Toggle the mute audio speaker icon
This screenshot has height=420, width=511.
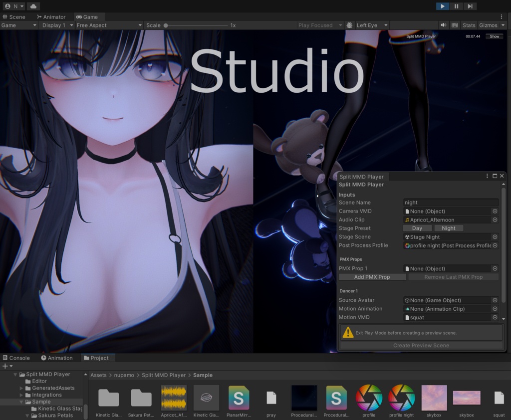444,25
